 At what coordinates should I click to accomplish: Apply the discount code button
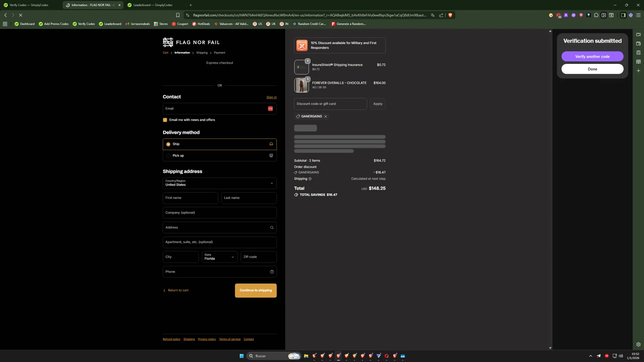(377, 104)
